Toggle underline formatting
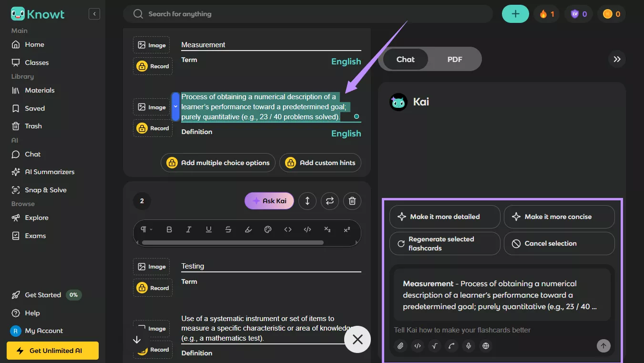644x363 pixels. [208, 229]
